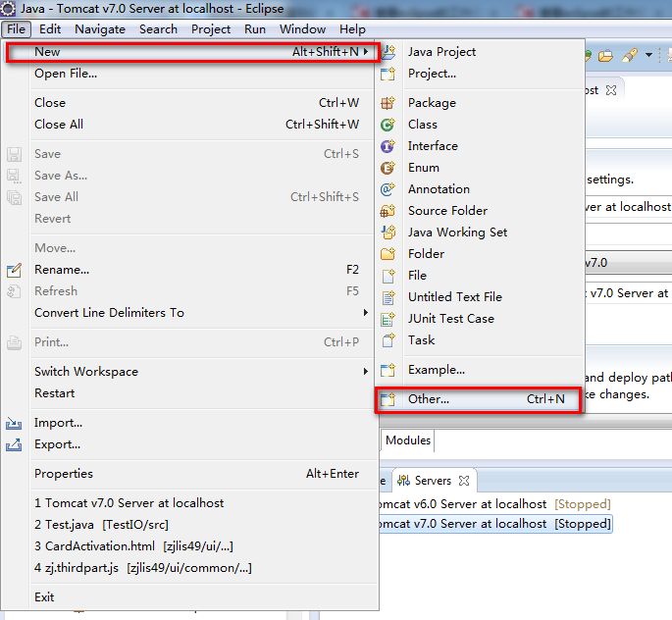Open the Edit menu
The height and width of the screenshot is (620, 672).
[x=50, y=29]
